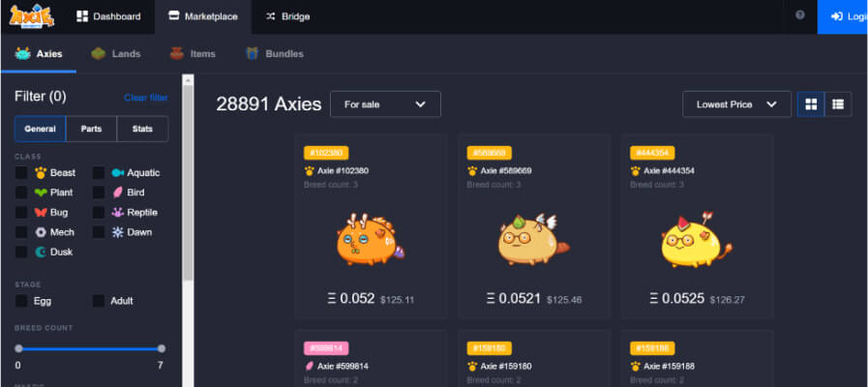Switch to list view
The width and height of the screenshot is (868, 387).
point(838,104)
